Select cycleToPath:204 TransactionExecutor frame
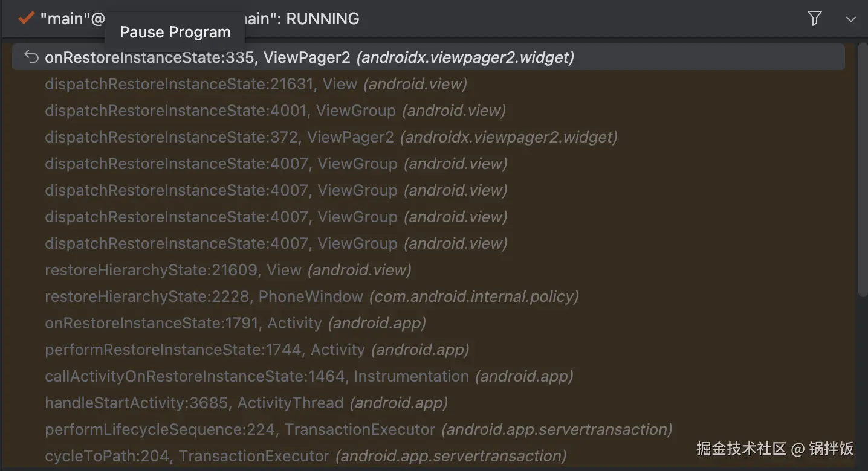 305,456
